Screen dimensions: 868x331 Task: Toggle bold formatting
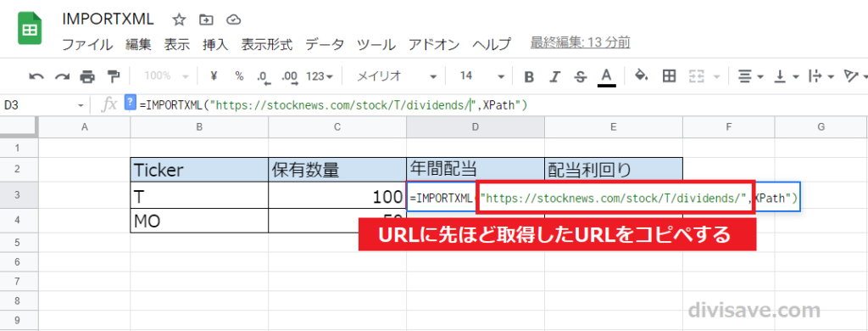pos(529,76)
